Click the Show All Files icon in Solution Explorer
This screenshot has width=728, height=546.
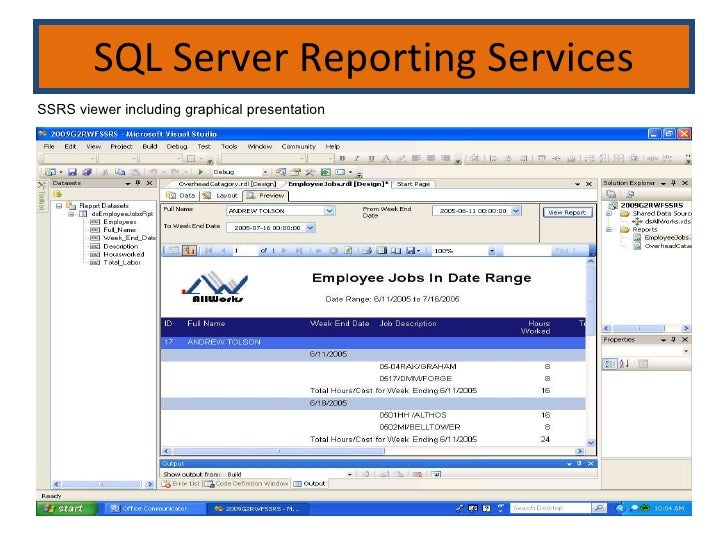point(630,194)
